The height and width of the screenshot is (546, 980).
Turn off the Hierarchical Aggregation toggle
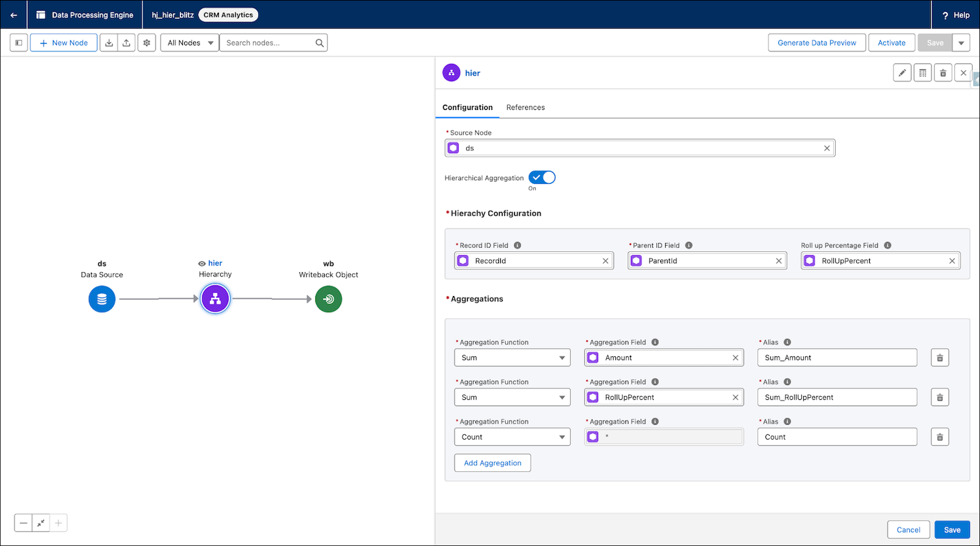pos(542,177)
